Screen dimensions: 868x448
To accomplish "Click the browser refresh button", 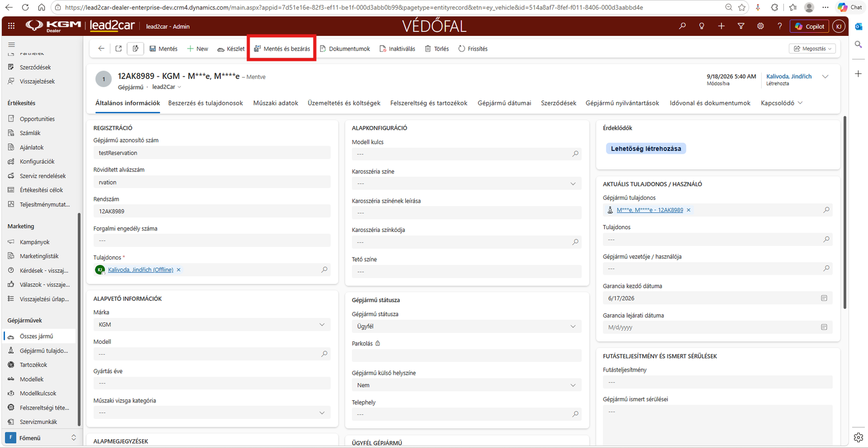I will [25, 7].
